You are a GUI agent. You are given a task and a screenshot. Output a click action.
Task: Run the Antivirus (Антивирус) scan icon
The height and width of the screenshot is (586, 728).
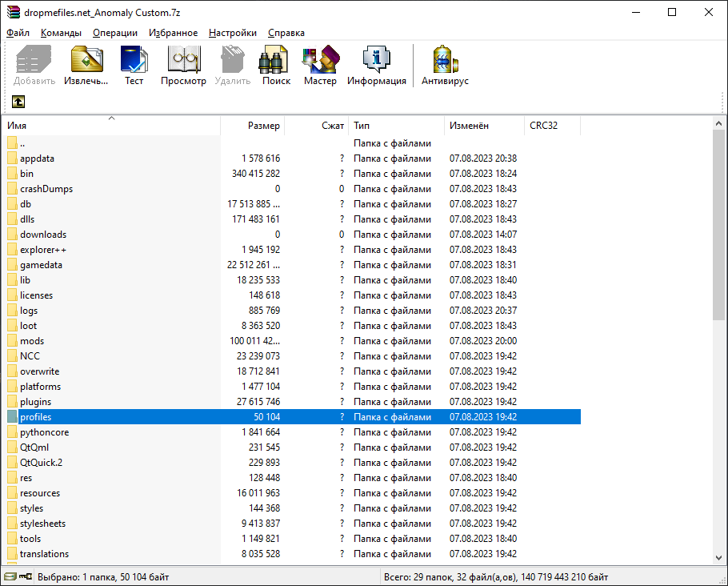point(445,65)
